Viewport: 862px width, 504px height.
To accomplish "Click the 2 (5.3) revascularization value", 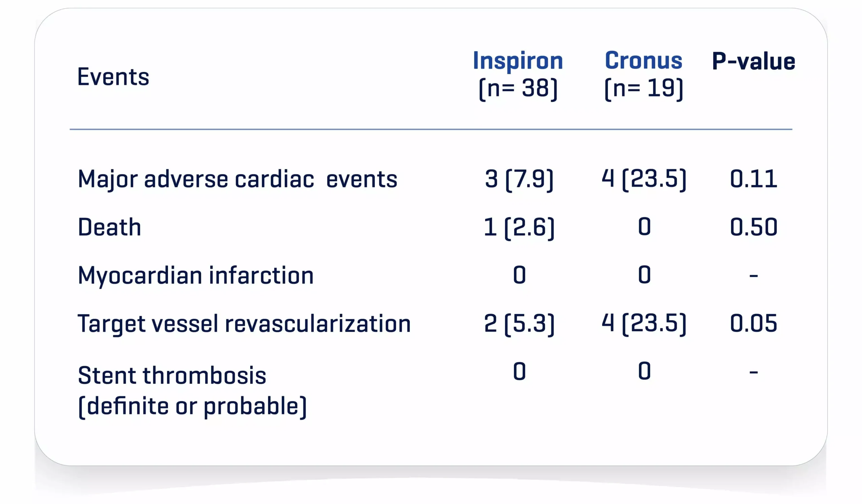I will [519, 324].
